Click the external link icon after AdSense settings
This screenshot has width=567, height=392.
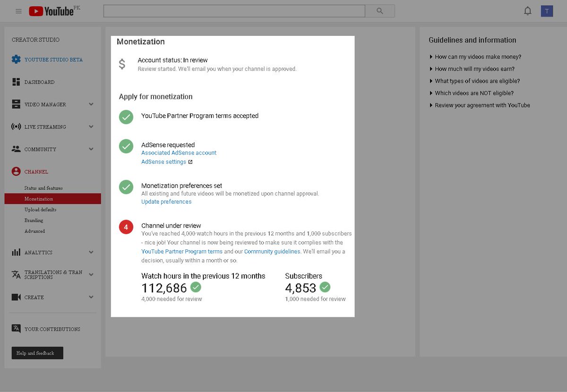[190, 162]
